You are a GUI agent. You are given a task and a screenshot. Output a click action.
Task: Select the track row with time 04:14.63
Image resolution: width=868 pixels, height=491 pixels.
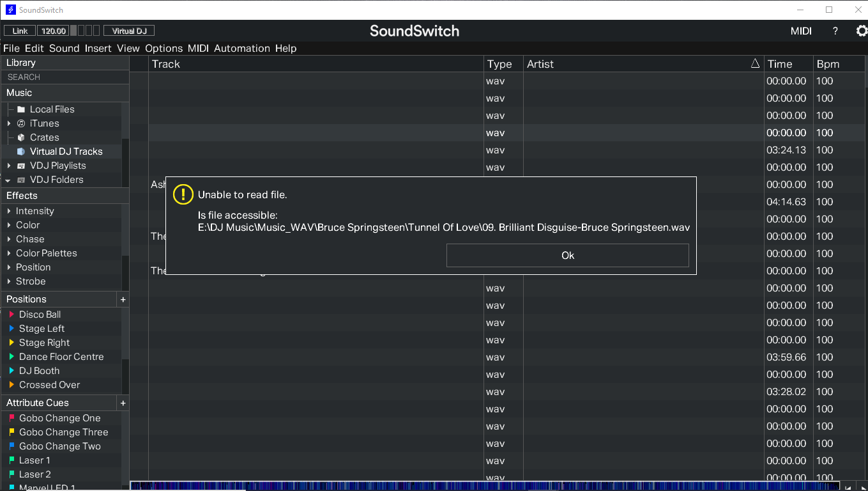click(498, 202)
